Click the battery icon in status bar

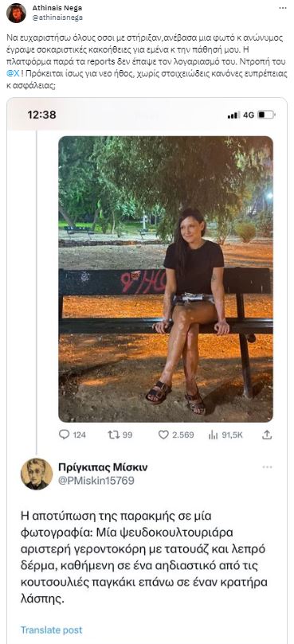[x=266, y=115]
